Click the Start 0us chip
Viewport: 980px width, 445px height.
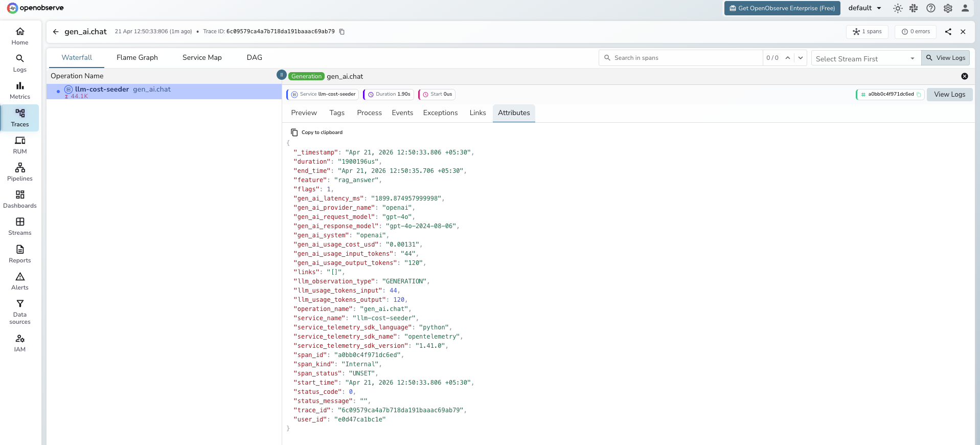click(x=437, y=95)
